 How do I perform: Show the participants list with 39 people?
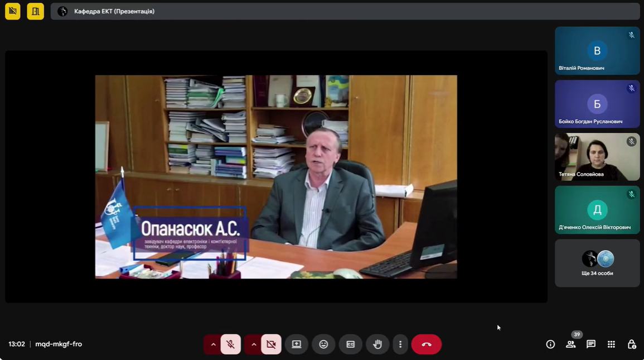coord(570,344)
